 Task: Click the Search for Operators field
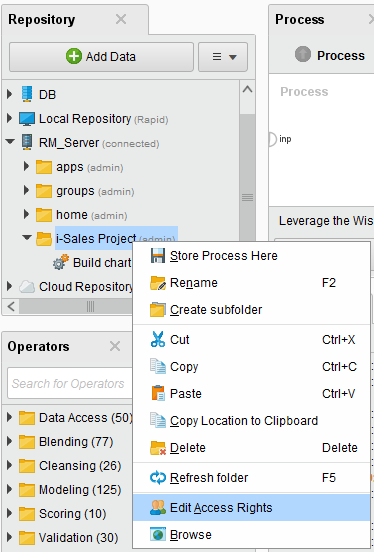coord(70,383)
